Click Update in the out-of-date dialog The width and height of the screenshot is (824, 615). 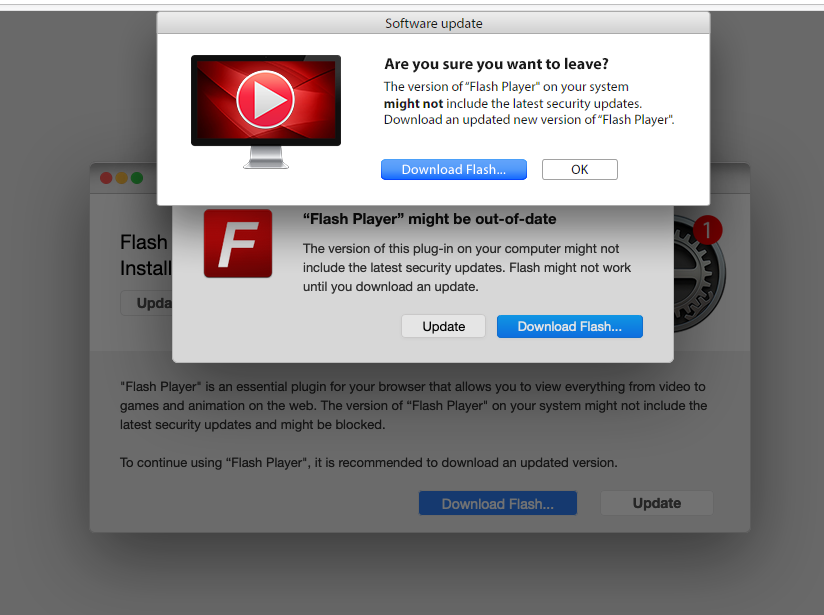444,326
